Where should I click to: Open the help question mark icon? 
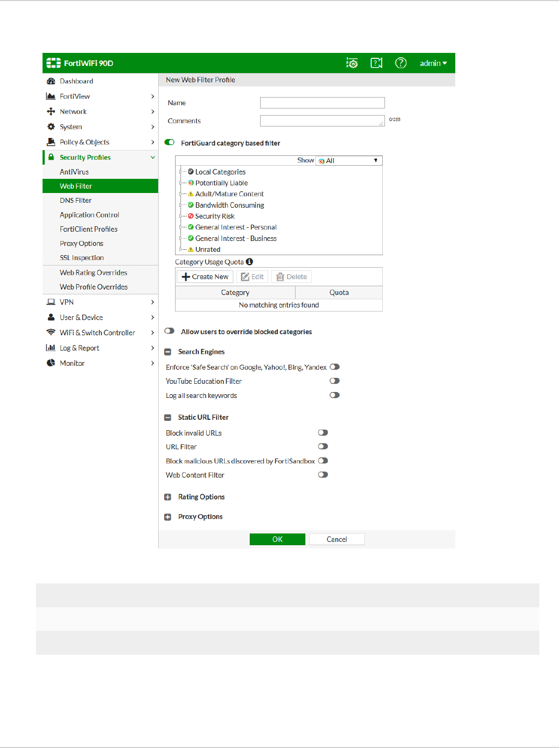[401, 63]
